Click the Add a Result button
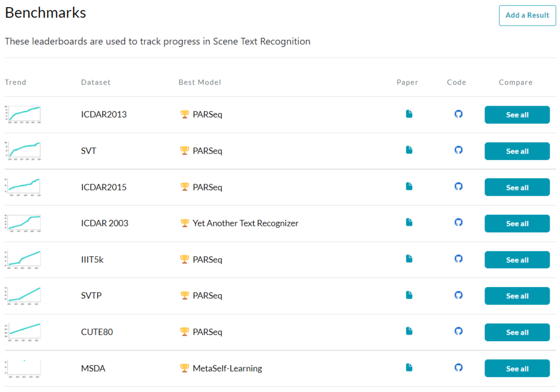The image size is (560, 392). [527, 15]
